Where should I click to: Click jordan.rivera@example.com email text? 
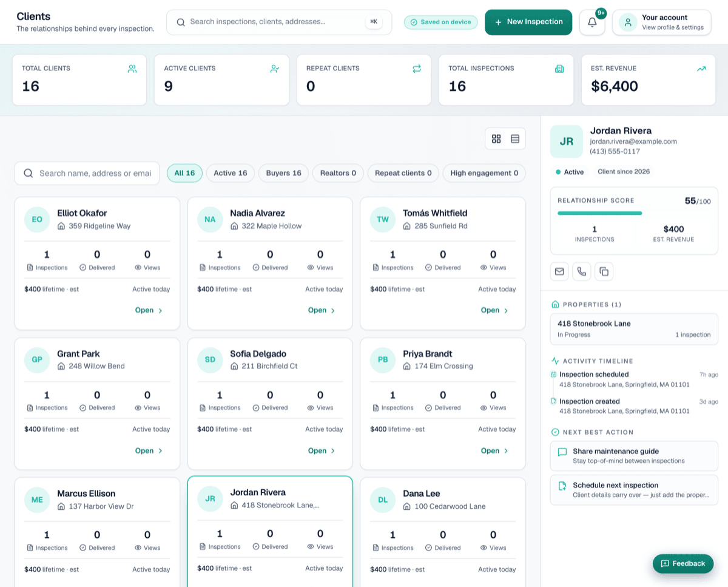(x=633, y=141)
